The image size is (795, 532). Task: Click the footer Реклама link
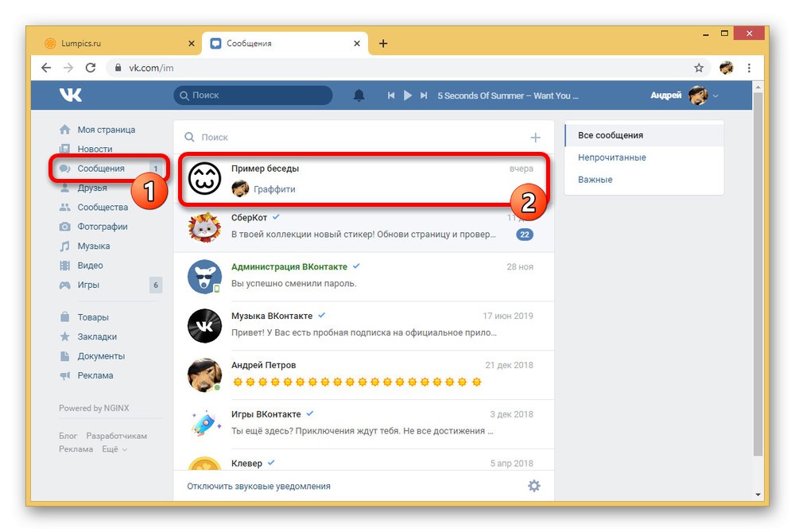pyautogui.click(x=76, y=449)
